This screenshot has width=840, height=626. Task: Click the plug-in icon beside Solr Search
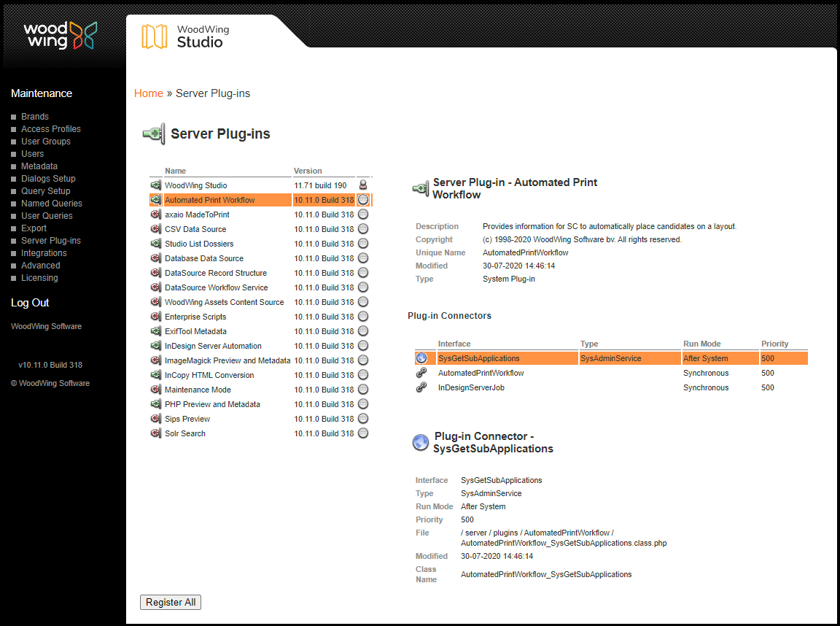tap(156, 433)
